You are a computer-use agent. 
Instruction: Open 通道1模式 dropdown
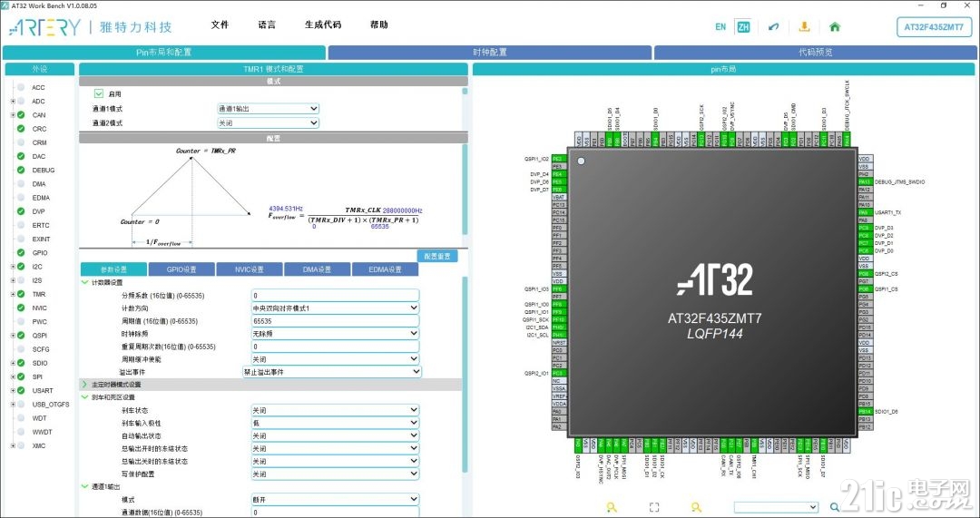click(268, 109)
